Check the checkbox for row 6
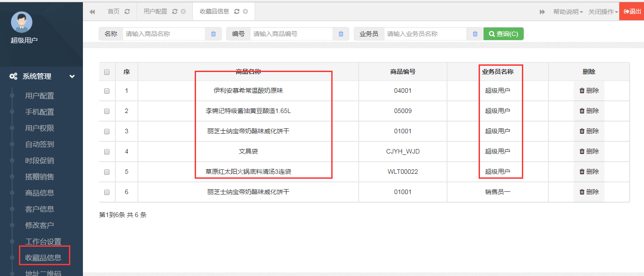 [x=107, y=192]
